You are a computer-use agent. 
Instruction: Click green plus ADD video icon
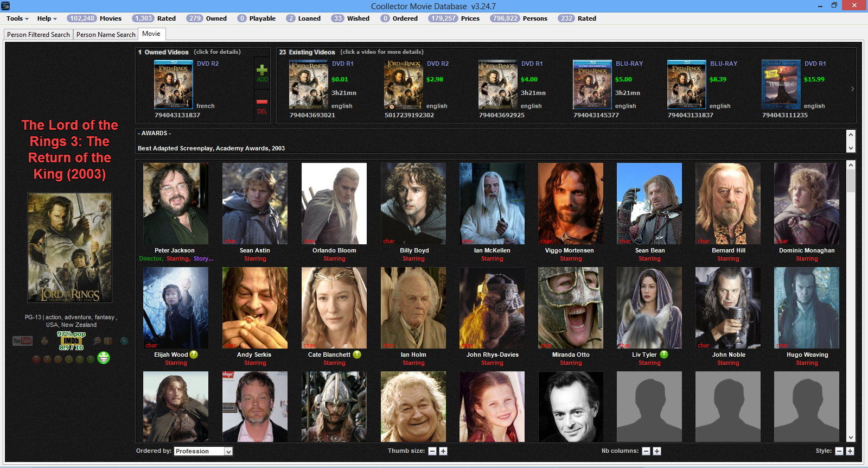[x=262, y=73]
